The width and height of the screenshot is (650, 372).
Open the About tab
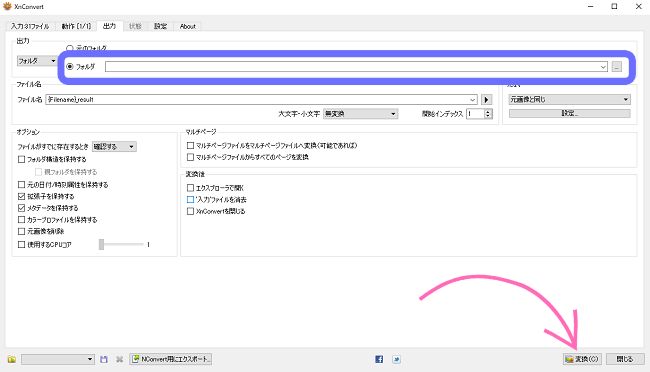[187, 26]
